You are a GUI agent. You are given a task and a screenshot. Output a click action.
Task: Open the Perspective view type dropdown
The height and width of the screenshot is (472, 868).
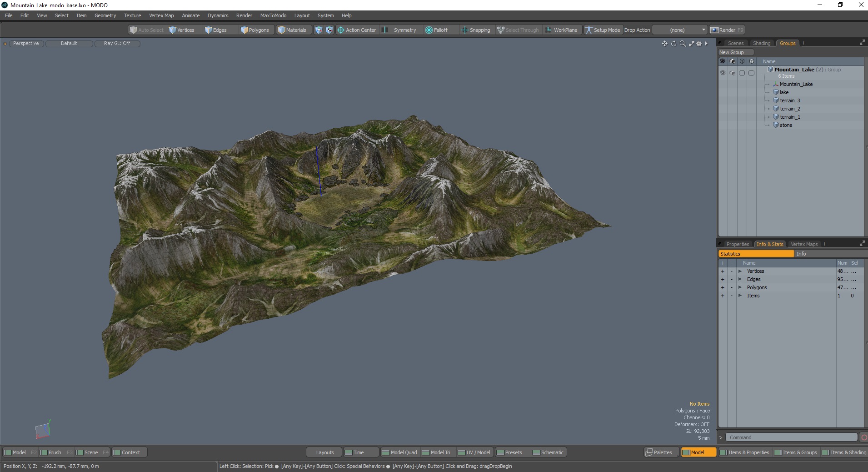click(x=26, y=44)
